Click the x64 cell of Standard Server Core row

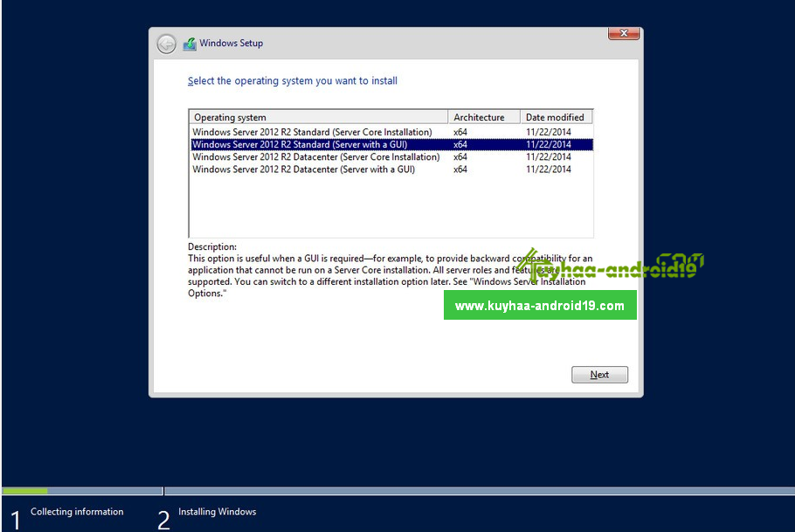click(460, 132)
